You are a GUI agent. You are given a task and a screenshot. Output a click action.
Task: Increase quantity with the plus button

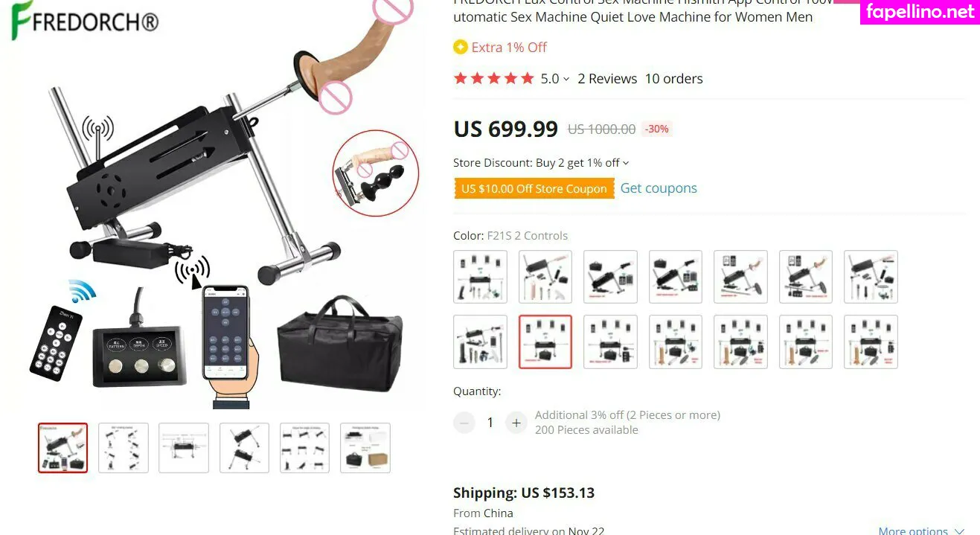click(516, 423)
